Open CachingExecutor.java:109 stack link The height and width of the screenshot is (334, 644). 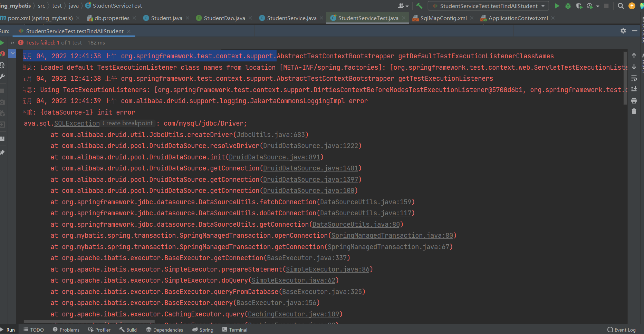294,314
